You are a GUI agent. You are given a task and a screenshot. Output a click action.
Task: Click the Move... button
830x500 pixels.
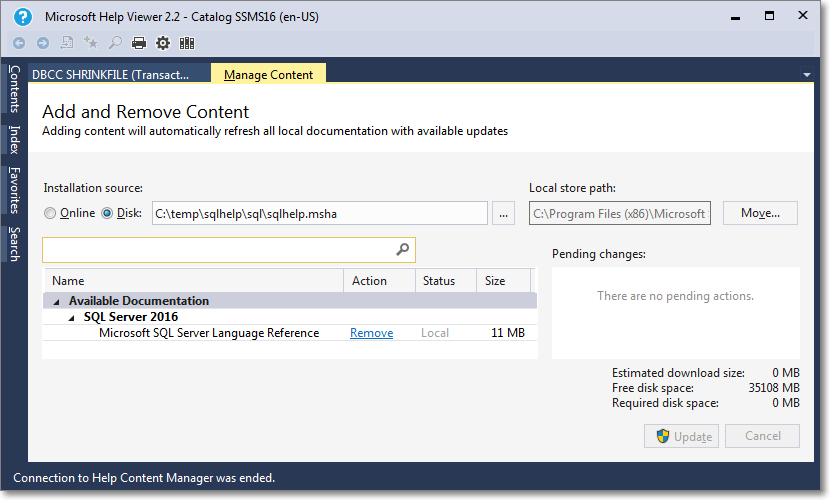coord(760,213)
